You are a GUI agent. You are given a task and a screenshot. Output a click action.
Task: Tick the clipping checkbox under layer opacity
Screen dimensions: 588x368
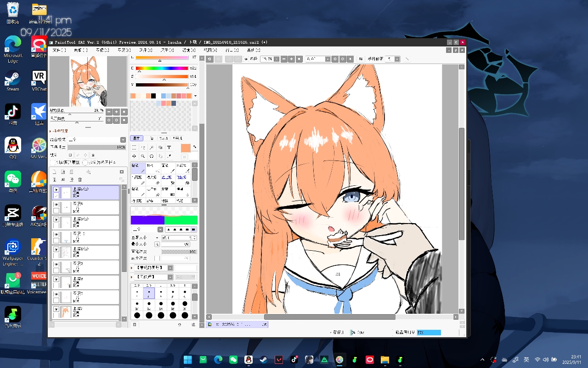point(52,162)
